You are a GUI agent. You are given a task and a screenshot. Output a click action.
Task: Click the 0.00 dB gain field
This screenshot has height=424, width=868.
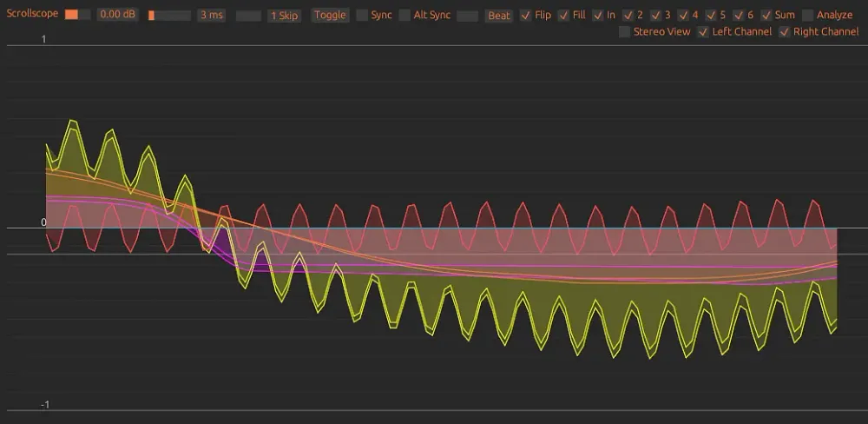click(x=116, y=16)
